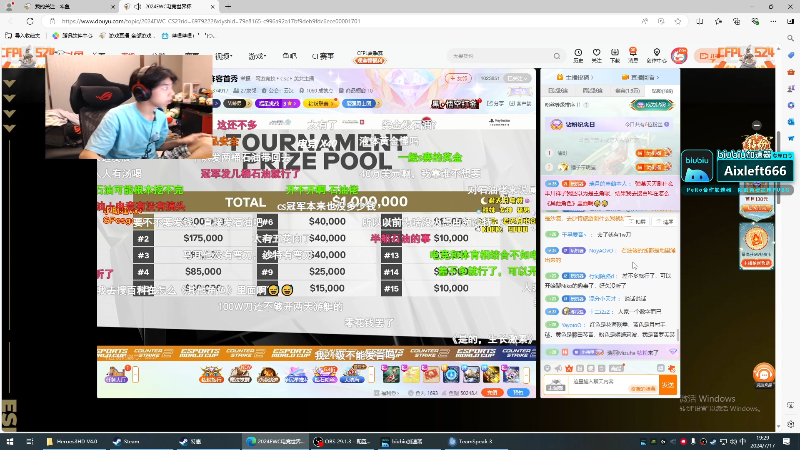800x450 pixels.
Task: Open Task View on the taskbar
Action: point(30,441)
